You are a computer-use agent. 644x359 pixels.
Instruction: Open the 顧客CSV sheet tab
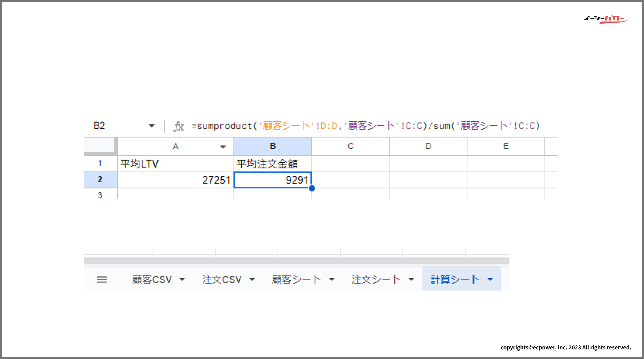[x=152, y=280]
